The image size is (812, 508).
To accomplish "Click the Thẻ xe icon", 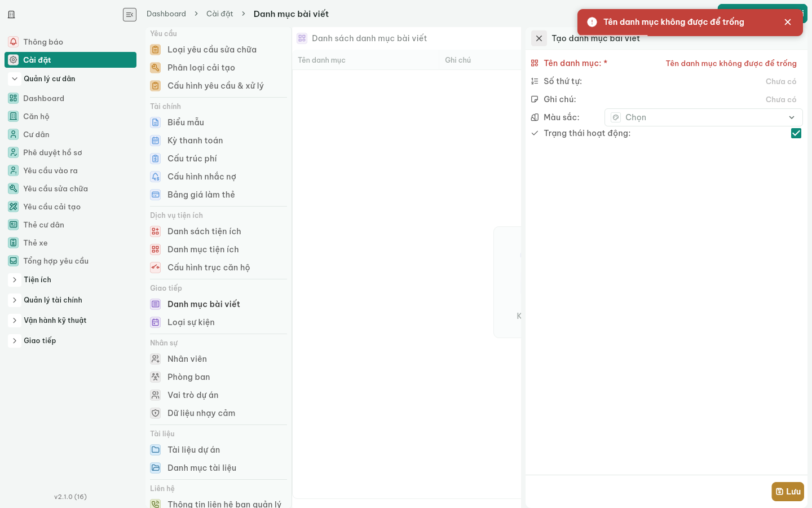I will 14,243.
